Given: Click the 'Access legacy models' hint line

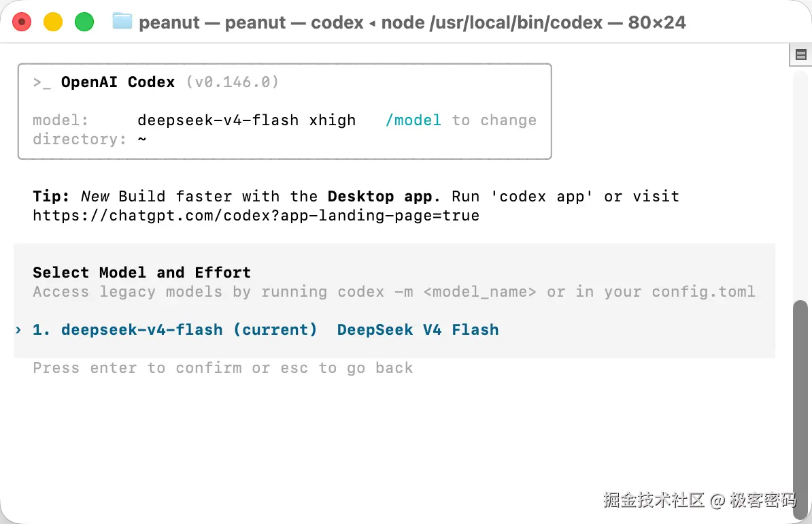Looking at the screenshot, I should [x=394, y=292].
